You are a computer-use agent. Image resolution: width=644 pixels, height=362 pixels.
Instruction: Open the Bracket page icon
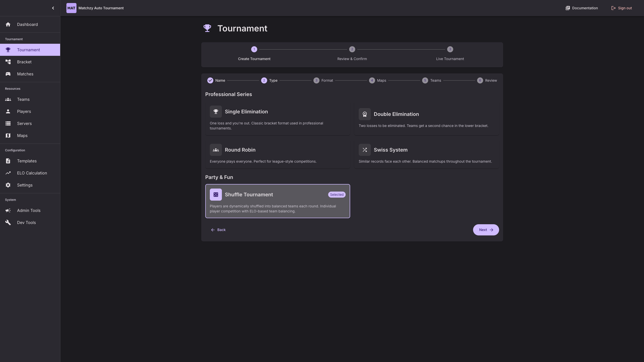(8, 62)
